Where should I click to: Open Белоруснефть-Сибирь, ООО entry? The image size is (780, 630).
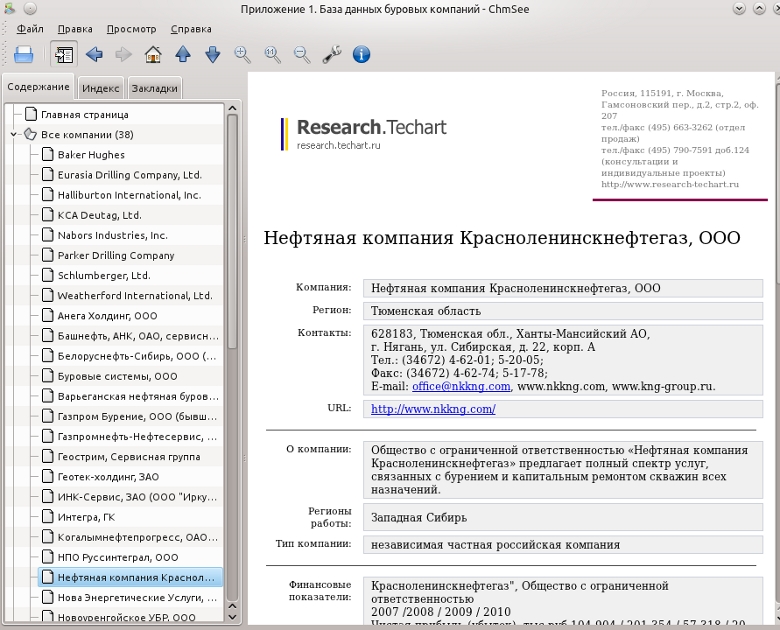tap(137, 356)
